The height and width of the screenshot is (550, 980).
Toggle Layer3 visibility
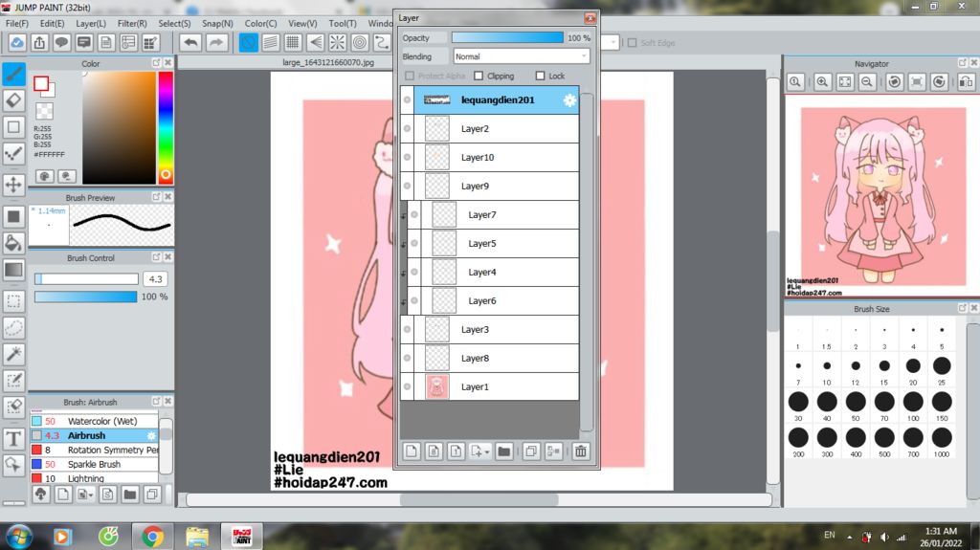coord(407,329)
